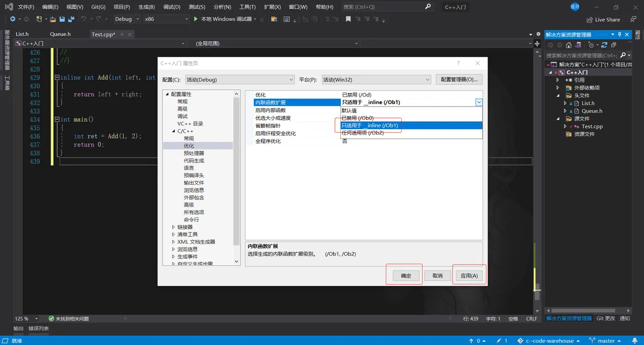Screen dimensions: 644x345
Task: Click the 配置管理器(O)... button
Action: [459, 79]
